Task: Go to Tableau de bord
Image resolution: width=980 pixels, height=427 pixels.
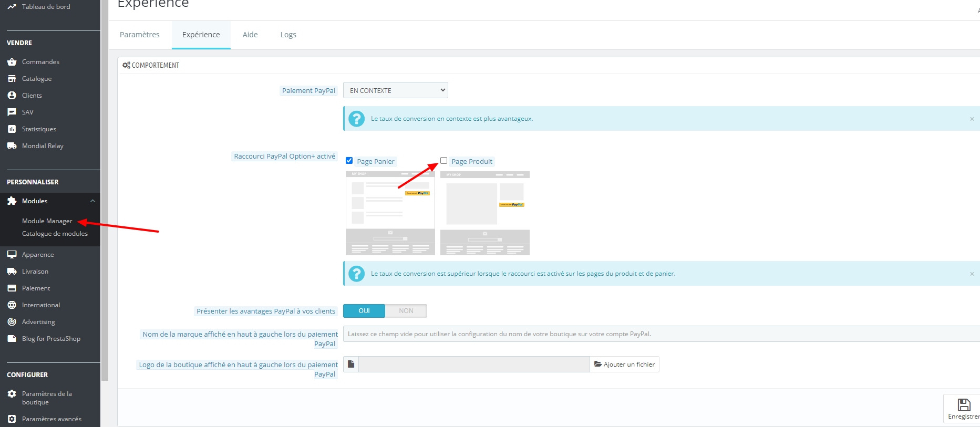Action: (x=46, y=7)
